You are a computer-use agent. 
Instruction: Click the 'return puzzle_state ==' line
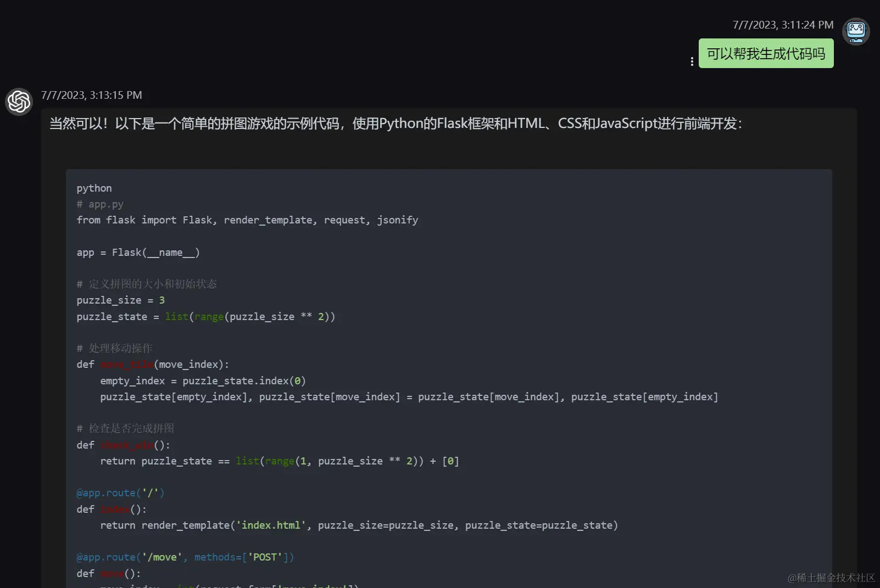tap(280, 461)
